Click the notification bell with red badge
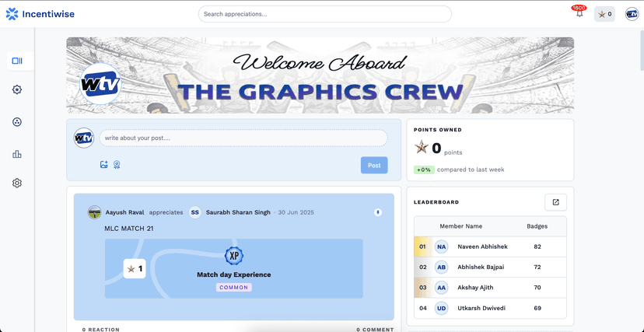644x332 pixels. pyautogui.click(x=579, y=13)
